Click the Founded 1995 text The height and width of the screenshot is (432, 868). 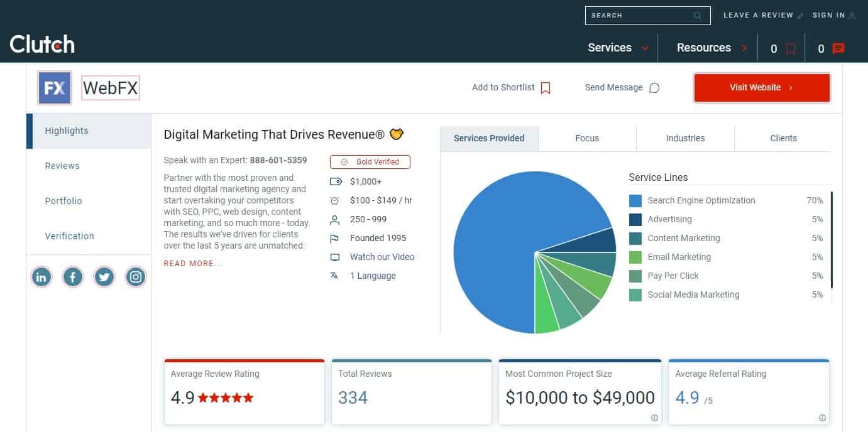pos(378,238)
